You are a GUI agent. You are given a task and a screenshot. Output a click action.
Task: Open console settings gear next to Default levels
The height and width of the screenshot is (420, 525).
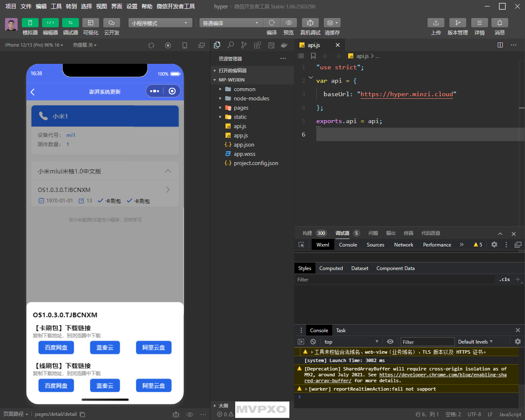518,341
